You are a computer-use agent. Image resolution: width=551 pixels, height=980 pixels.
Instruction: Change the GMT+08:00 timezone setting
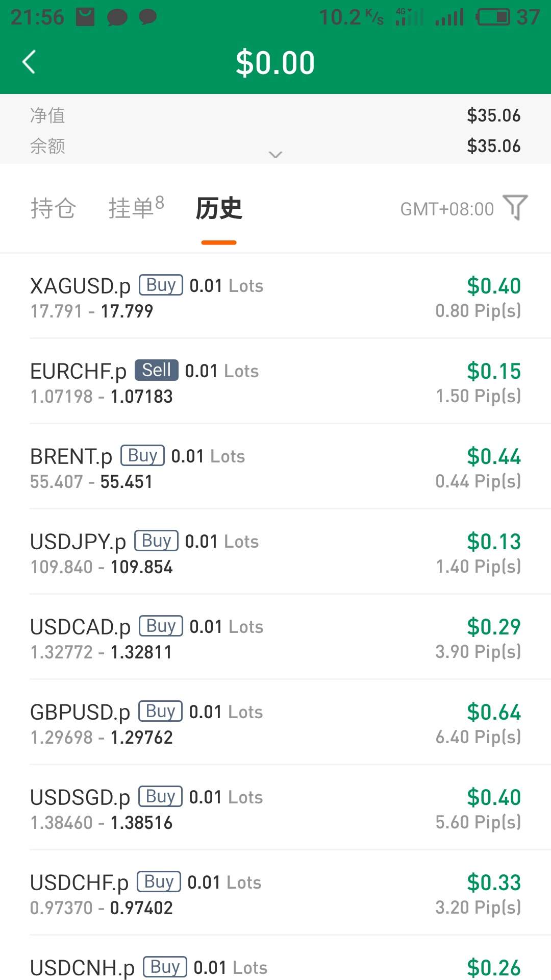pyautogui.click(x=447, y=209)
